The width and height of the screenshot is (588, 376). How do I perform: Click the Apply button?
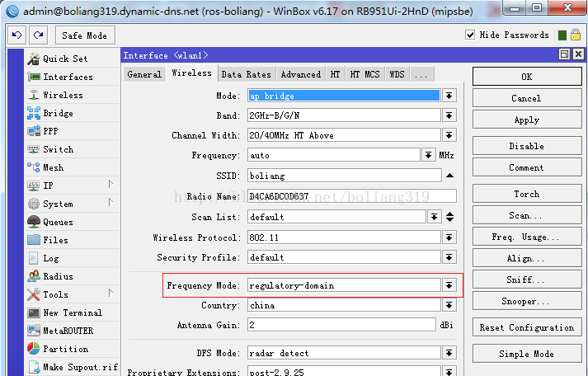527,120
